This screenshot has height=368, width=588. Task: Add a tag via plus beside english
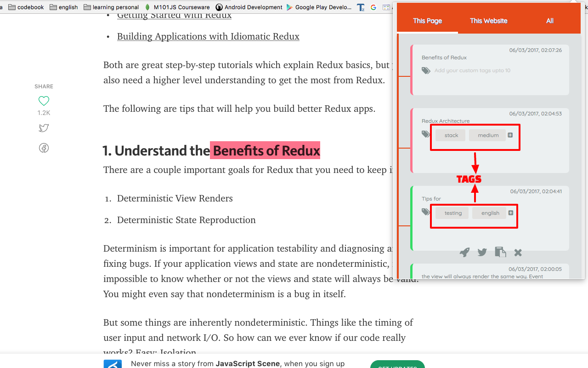click(511, 213)
